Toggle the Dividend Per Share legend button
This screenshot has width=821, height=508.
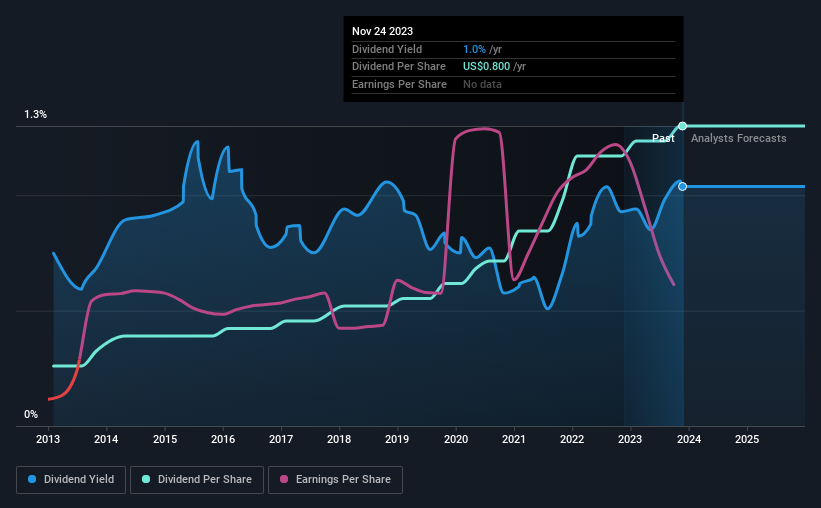coord(197,480)
